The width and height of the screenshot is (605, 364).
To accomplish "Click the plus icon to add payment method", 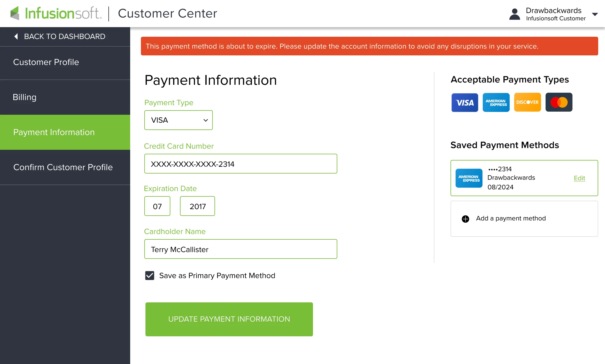I will (x=465, y=218).
